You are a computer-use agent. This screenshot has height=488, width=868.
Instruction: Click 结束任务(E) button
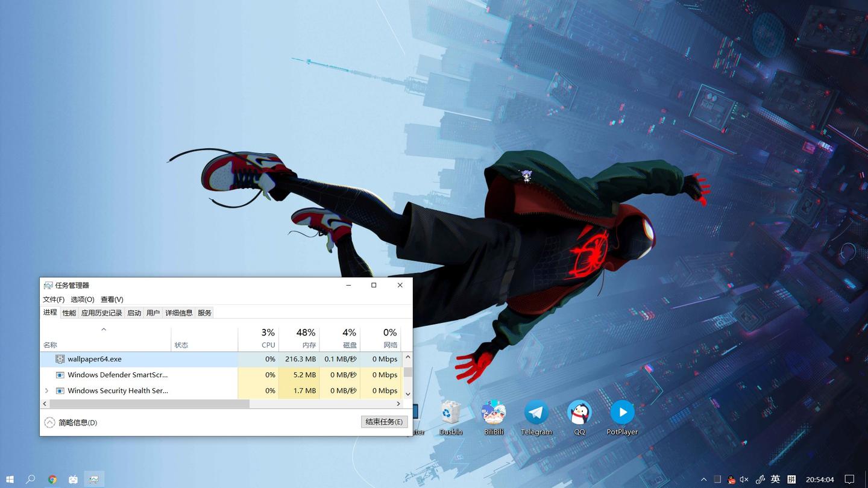pos(384,422)
